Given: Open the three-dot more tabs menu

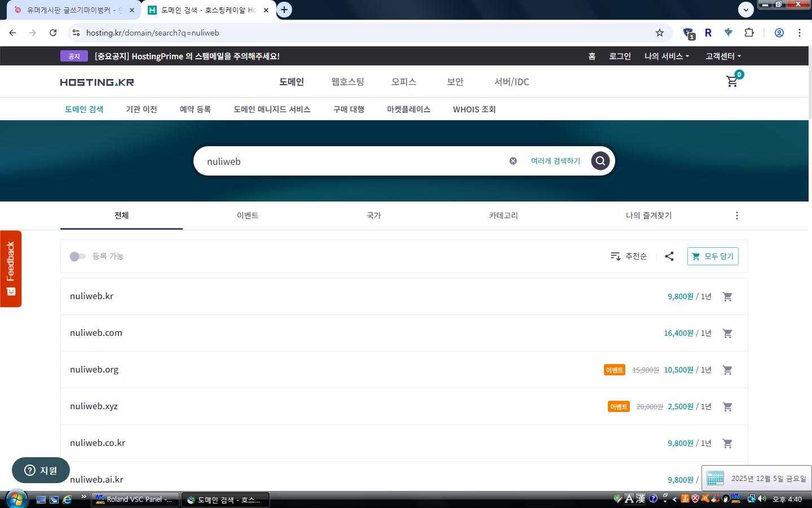Looking at the screenshot, I should pyautogui.click(x=736, y=216).
